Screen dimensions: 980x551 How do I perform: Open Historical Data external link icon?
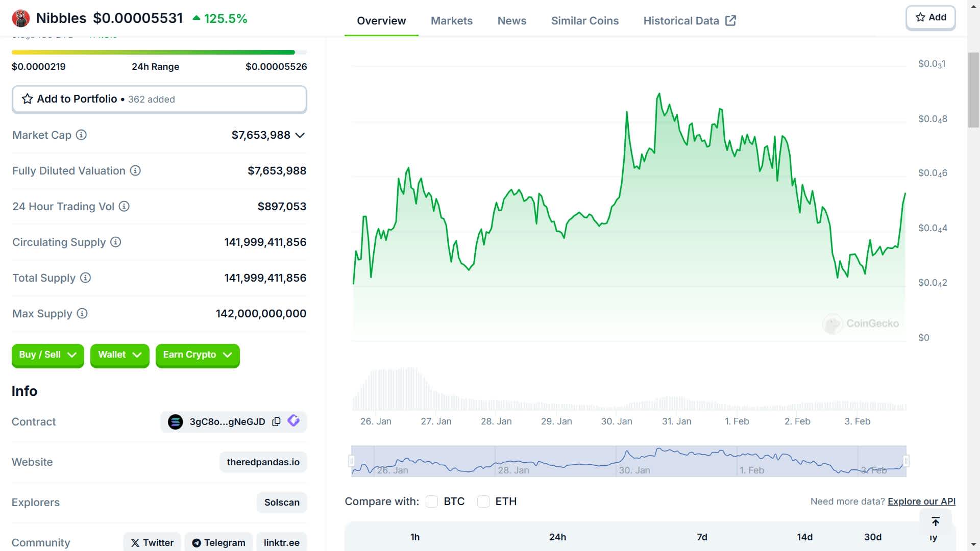730,20
